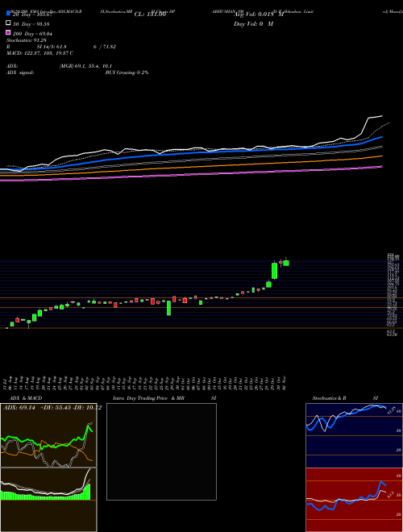The image size is (403, 532).
Task: Click the white price line peak at right
Action: pos(375,117)
